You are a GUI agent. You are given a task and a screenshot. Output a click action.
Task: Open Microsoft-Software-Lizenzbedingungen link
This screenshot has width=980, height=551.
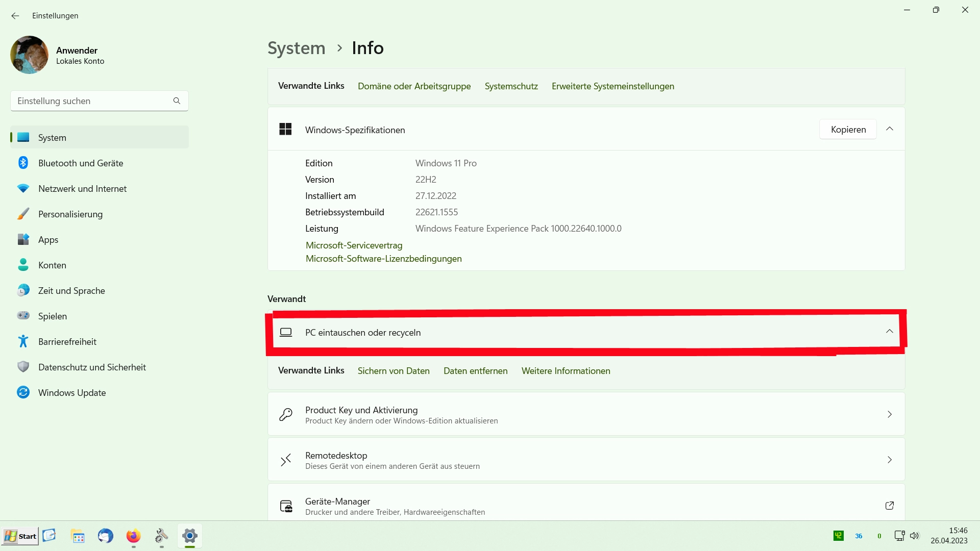click(383, 259)
